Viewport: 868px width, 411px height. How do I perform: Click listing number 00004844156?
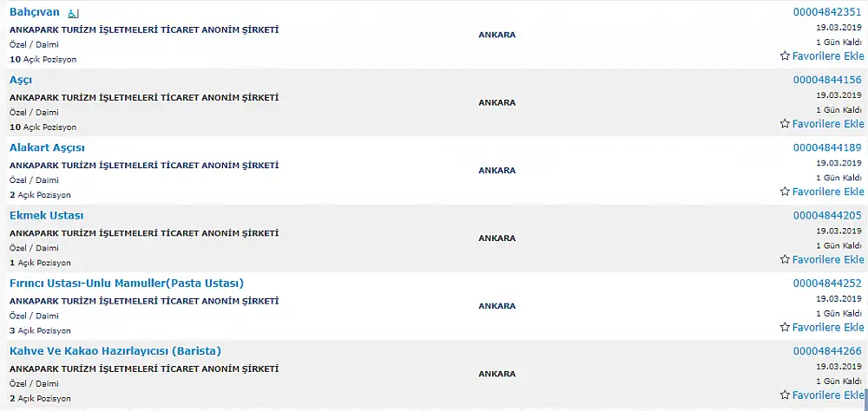coord(827,81)
